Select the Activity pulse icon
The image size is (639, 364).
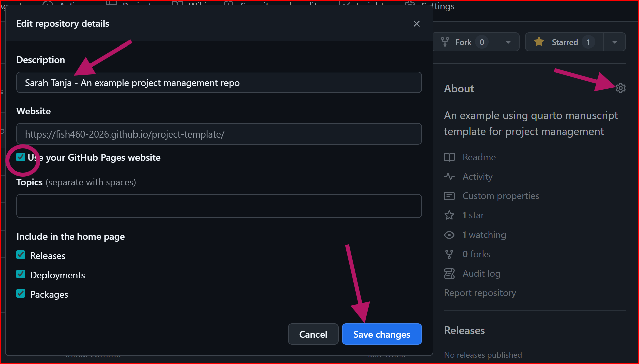[x=449, y=176]
